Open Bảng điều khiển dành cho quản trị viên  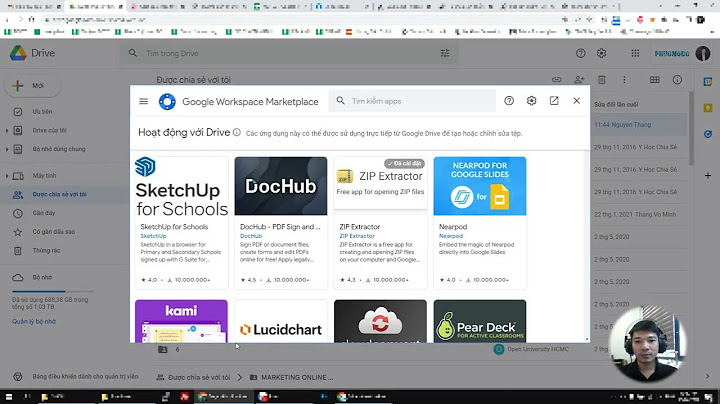tap(85, 376)
